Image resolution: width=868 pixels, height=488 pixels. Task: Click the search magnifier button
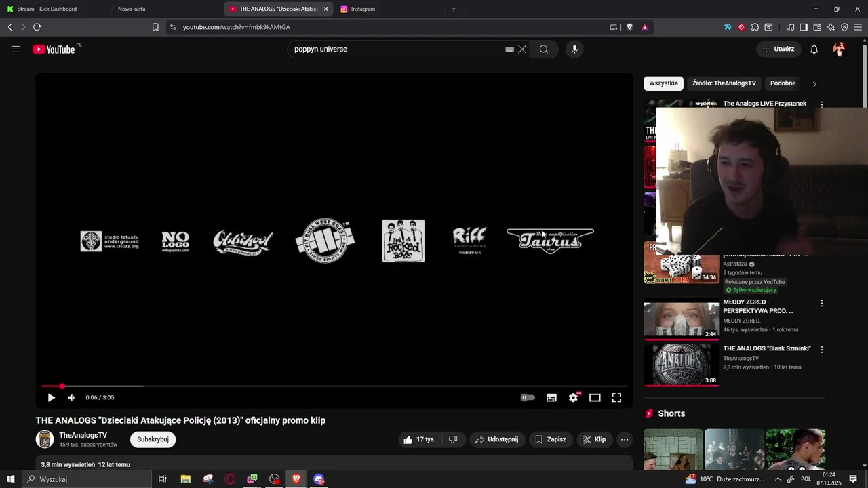coord(544,49)
